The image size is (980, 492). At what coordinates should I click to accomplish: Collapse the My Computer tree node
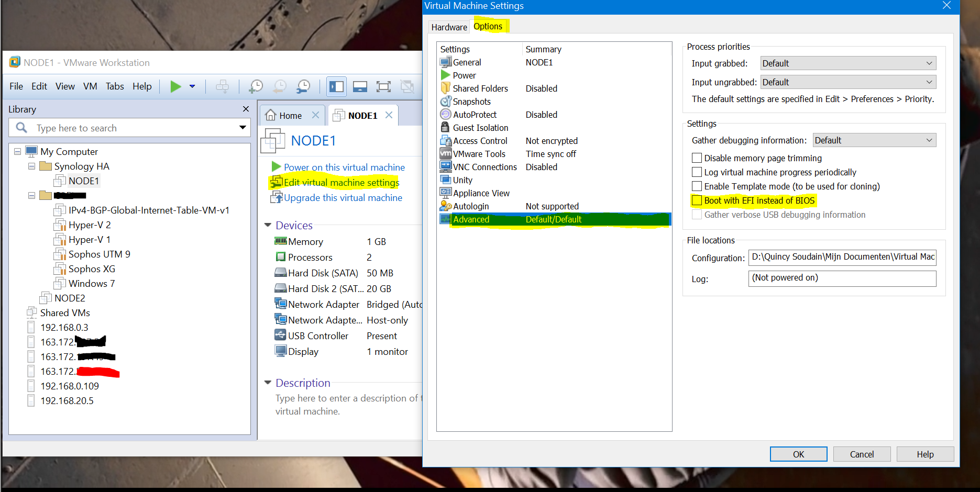(x=17, y=152)
